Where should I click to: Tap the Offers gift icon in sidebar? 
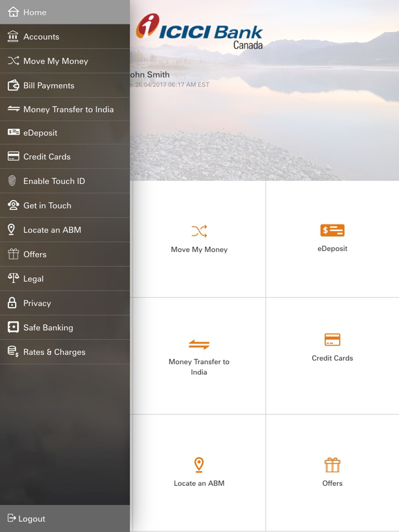pyautogui.click(x=13, y=254)
